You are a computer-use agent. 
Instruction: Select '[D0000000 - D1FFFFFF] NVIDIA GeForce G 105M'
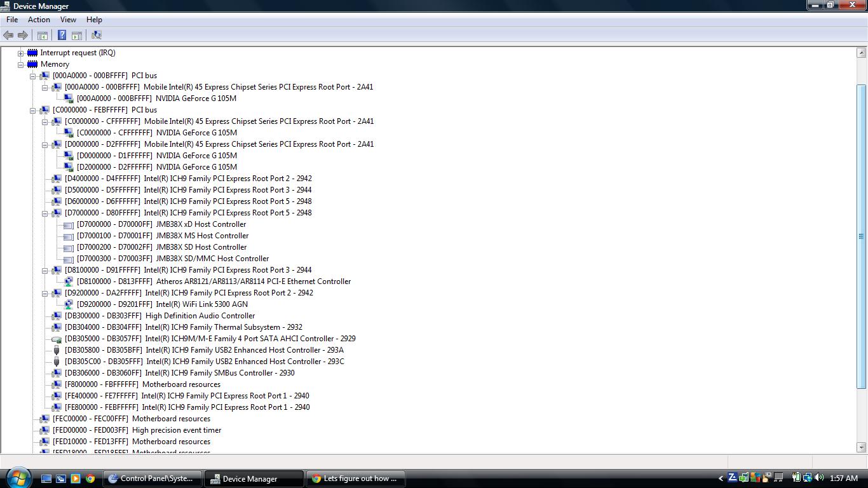pyautogui.click(x=157, y=156)
